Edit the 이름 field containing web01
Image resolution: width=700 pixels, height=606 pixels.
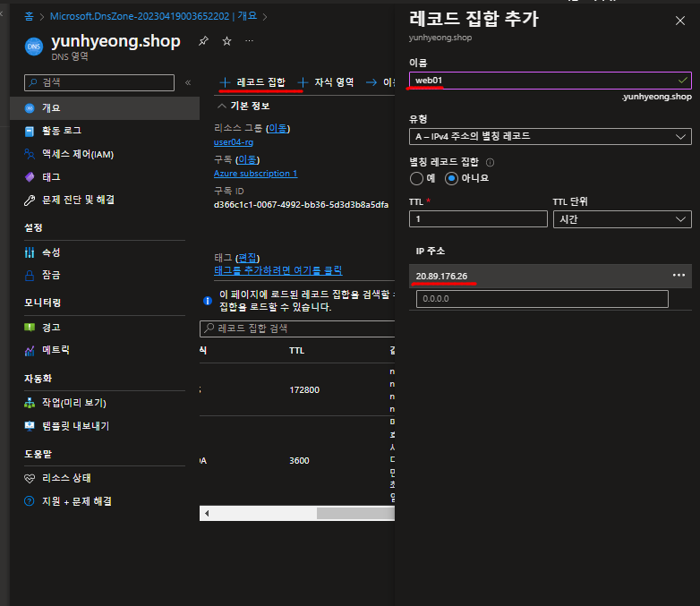point(550,81)
